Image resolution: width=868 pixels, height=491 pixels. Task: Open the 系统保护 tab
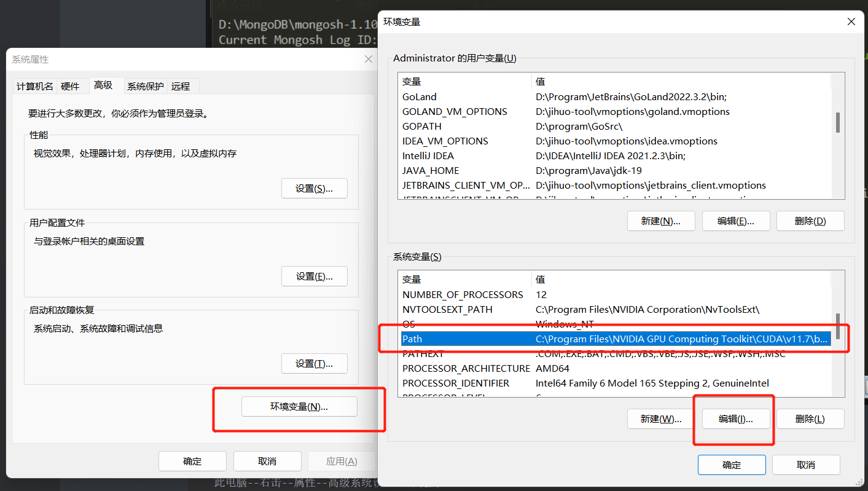[x=146, y=87]
